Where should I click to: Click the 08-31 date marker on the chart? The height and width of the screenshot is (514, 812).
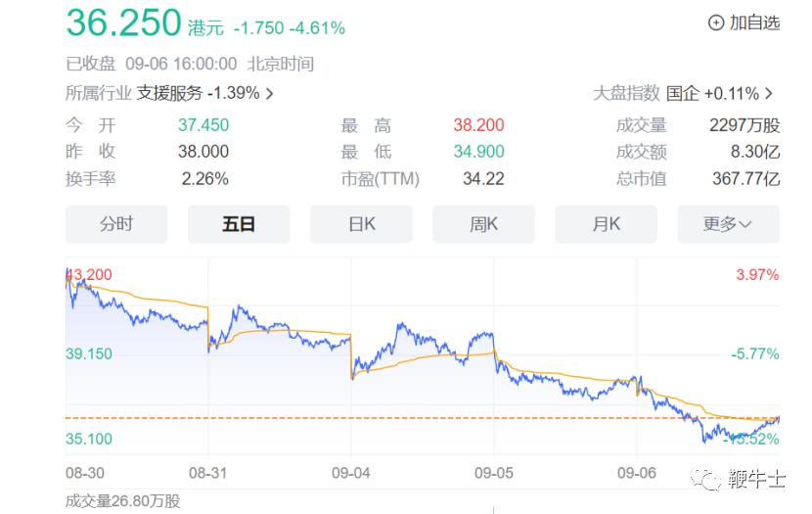coord(207,472)
